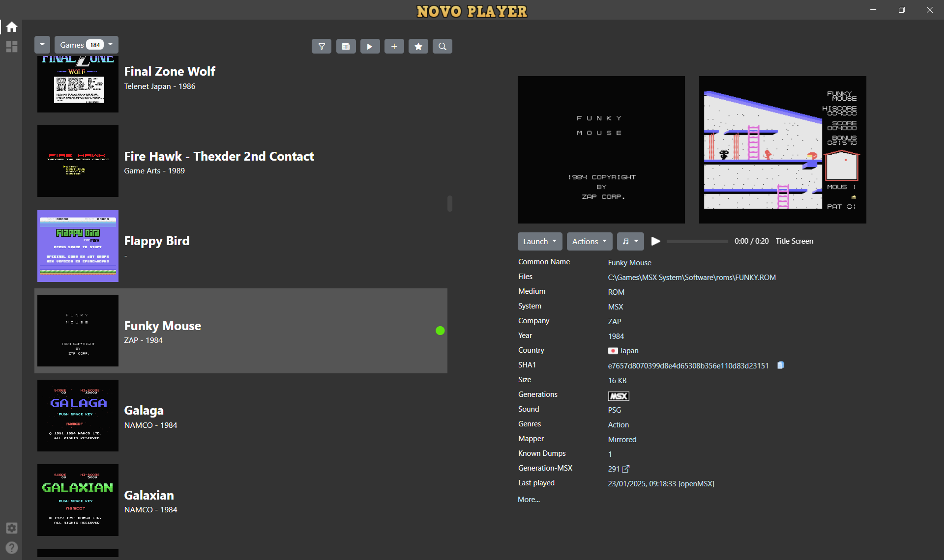
Task: Click medium value ROM
Action: click(x=616, y=292)
